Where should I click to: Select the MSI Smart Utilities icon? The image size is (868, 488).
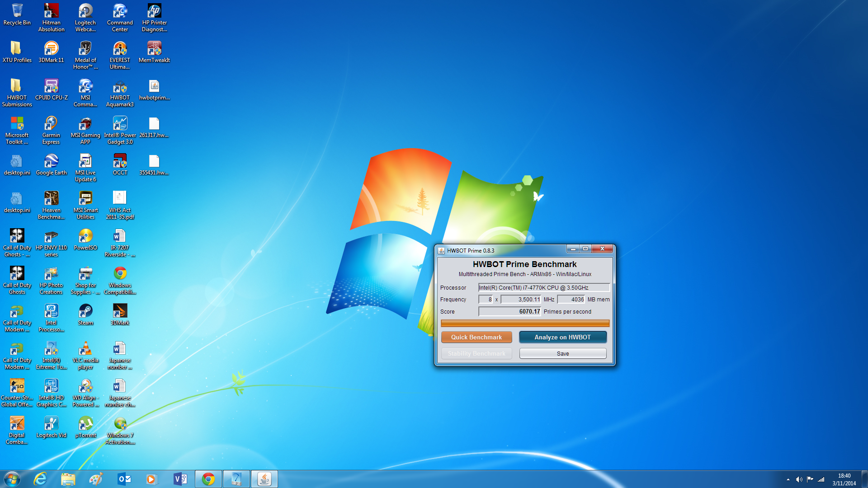pos(85,206)
